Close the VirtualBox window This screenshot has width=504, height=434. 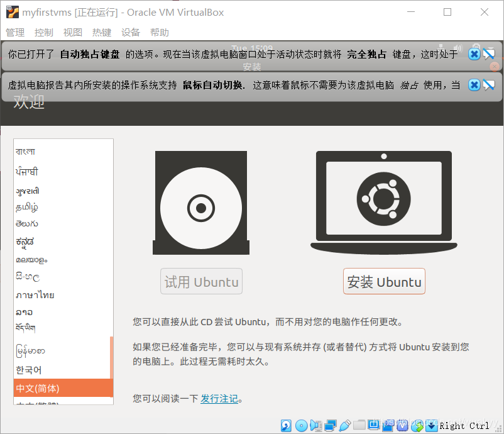point(485,12)
